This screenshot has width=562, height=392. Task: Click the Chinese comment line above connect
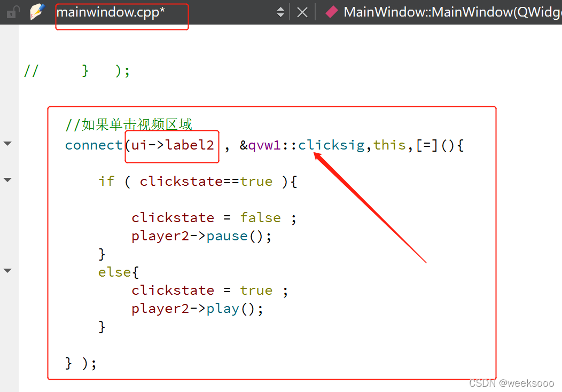129,124
